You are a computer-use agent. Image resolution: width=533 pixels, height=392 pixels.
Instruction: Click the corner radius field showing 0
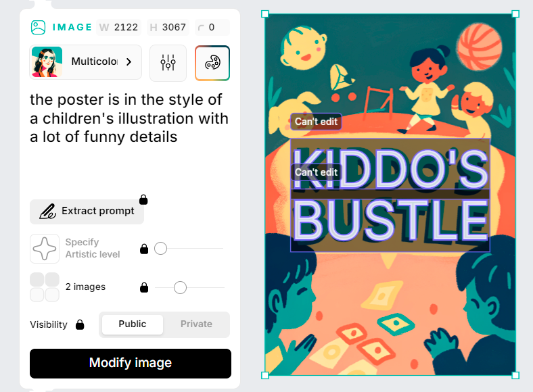[x=212, y=27]
